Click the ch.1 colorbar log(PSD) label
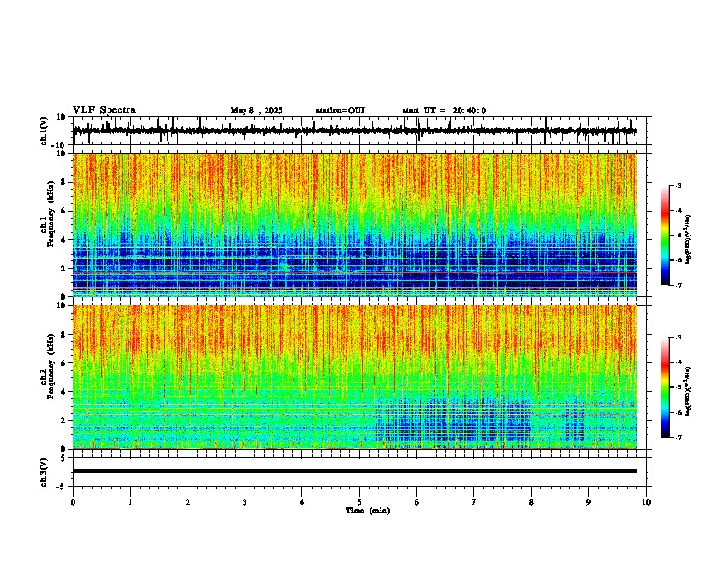 (x=688, y=240)
